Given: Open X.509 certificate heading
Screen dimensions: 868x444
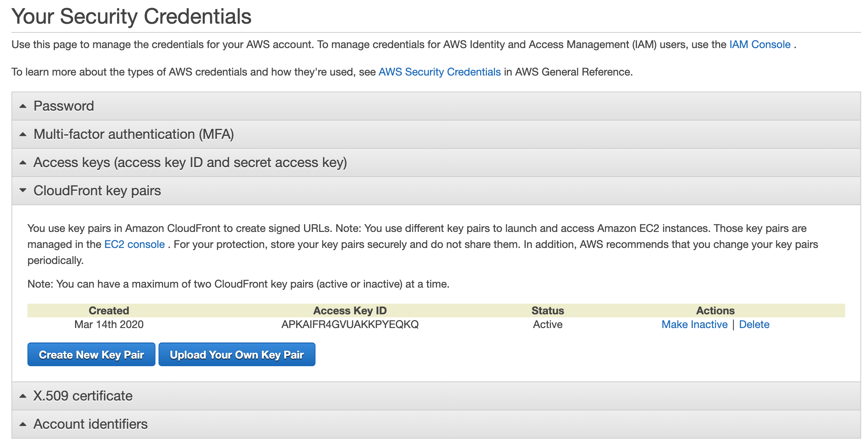Looking at the screenshot, I should (83, 396).
